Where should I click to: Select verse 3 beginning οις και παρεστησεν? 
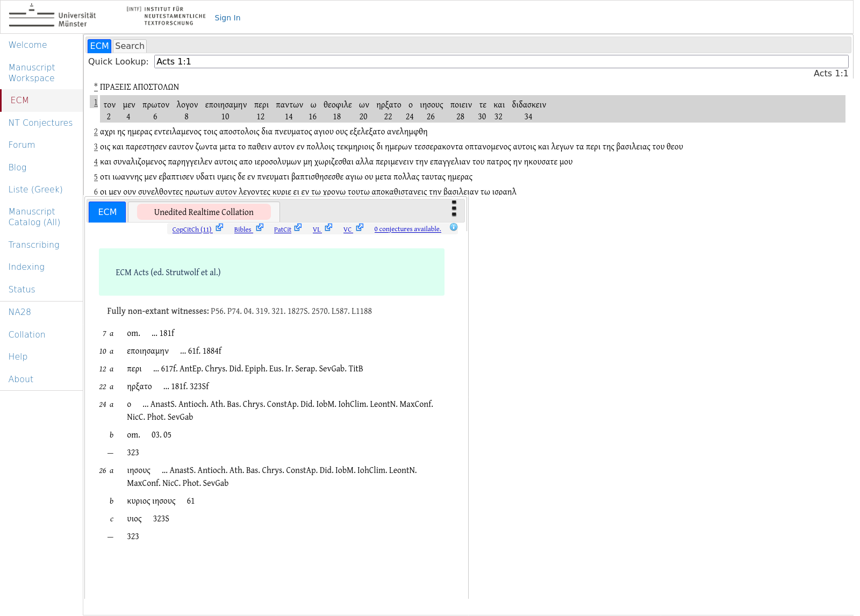(x=391, y=147)
